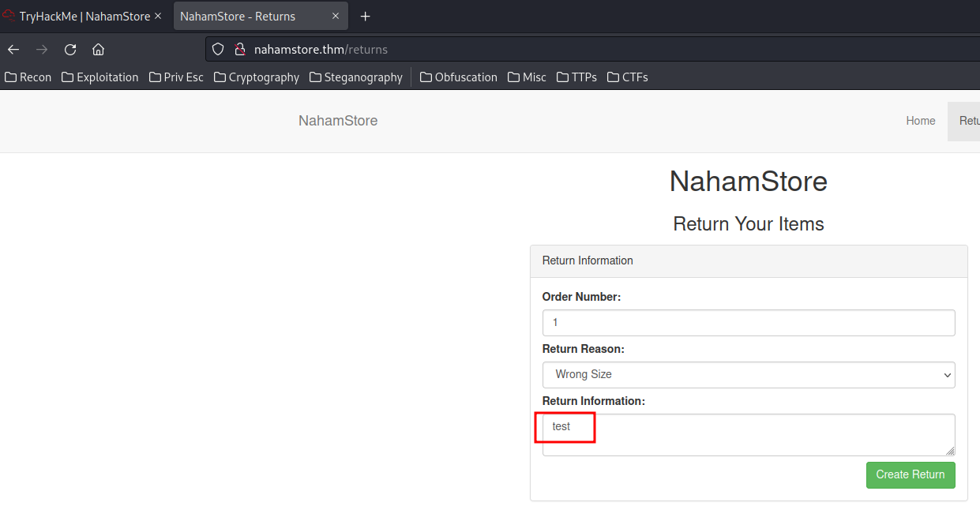Close the TryHackMe | NahamStore tab
Image resolution: width=980 pixels, height=506 pixels.
click(x=159, y=17)
